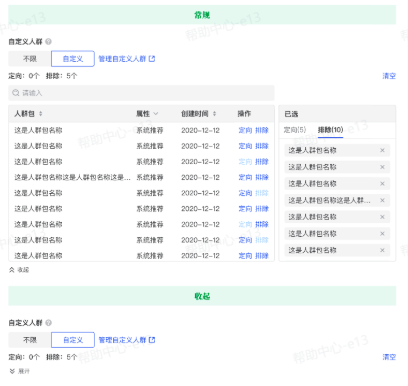This screenshot has height=386, width=408.
Task: Switch to the 定向(5) tab in 已选
Action: point(295,130)
